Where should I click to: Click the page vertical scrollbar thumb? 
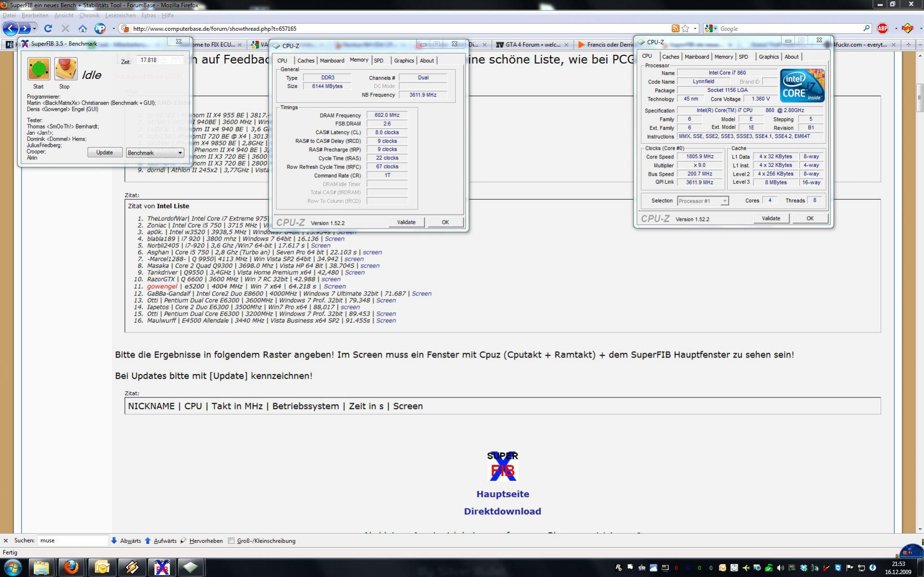(x=920, y=98)
